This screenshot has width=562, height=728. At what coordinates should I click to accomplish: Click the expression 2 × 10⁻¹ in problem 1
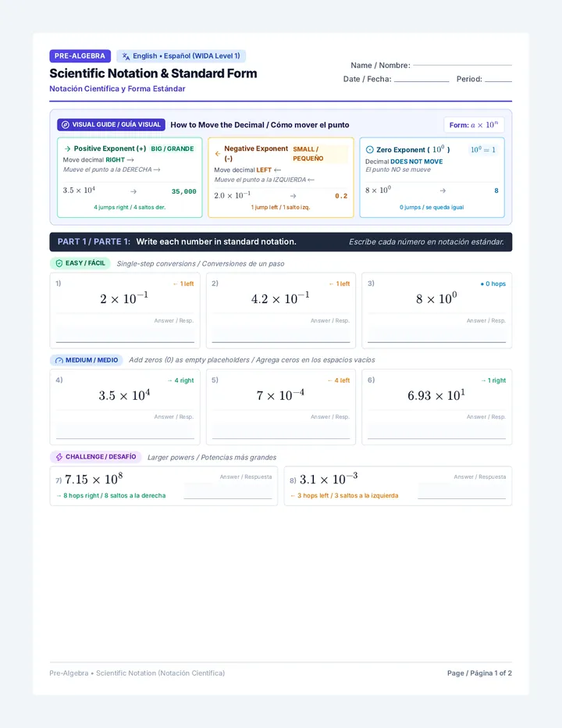tap(124, 298)
